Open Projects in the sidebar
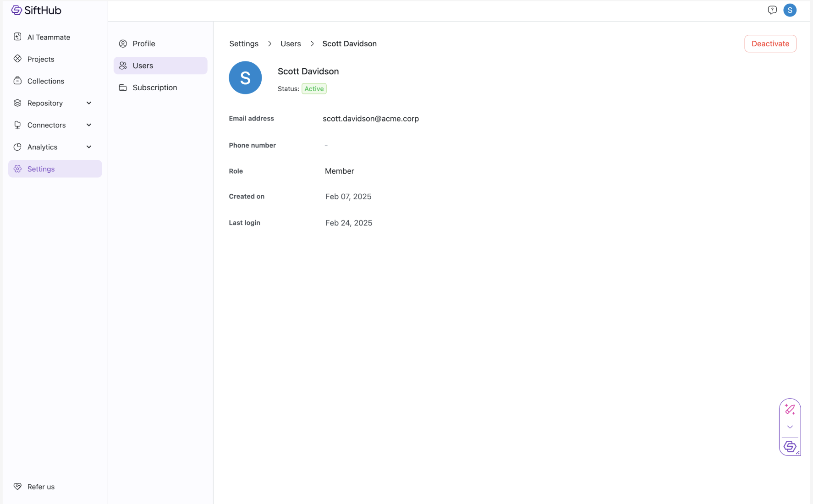Viewport: 813px width, 504px height. point(41,59)
